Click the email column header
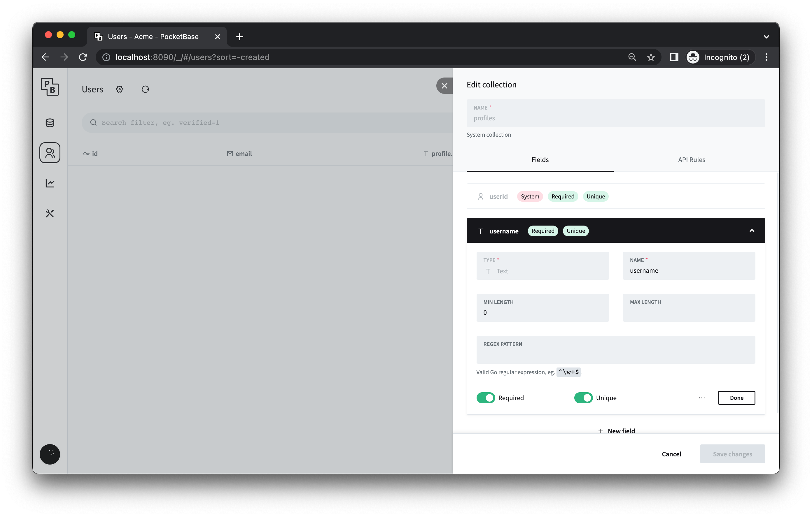The image size is (812, 517). pos(239,154)
